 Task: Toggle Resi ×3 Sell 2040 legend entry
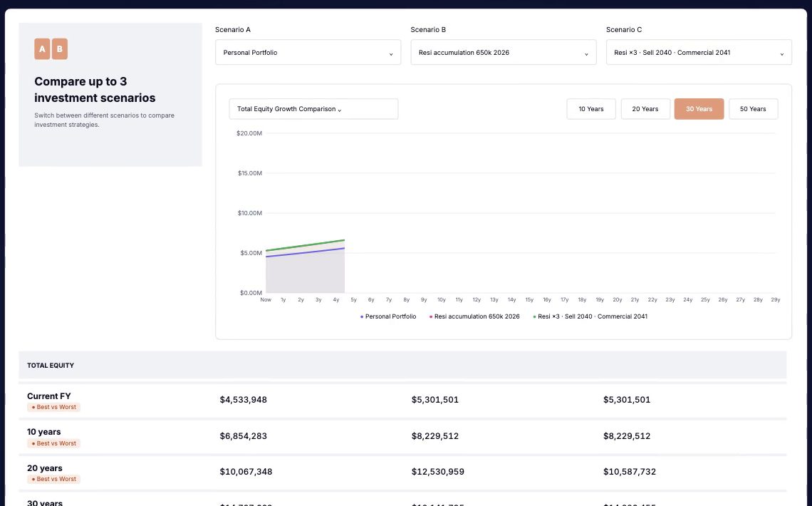pos(590,316)
